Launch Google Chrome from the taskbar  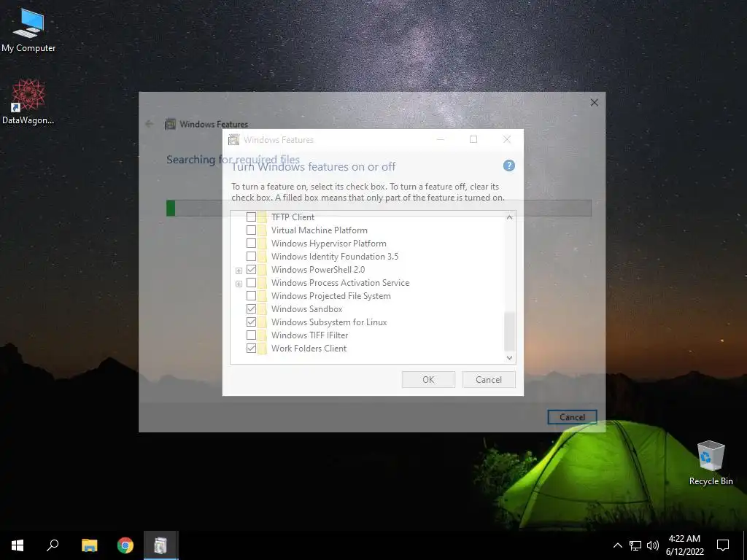pos(125,545)
